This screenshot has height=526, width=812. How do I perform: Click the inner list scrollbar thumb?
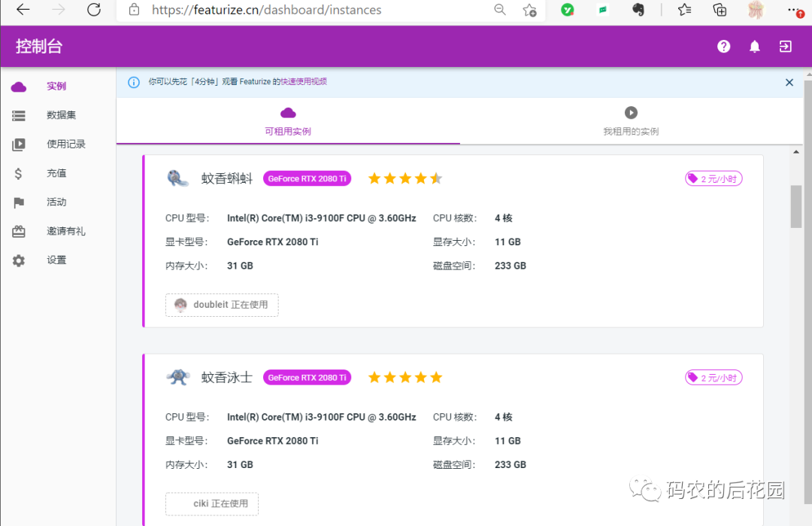coord(796,206)
